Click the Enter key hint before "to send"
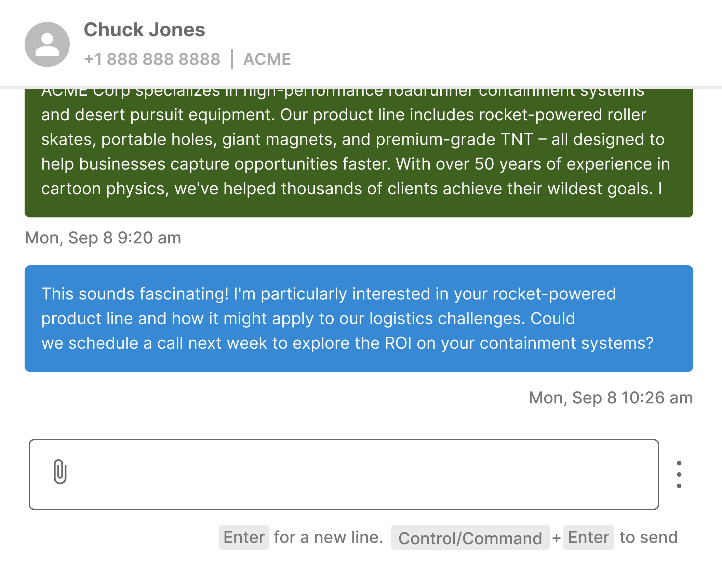The height and width of the screenshot is (588, 722). (588, 537)
